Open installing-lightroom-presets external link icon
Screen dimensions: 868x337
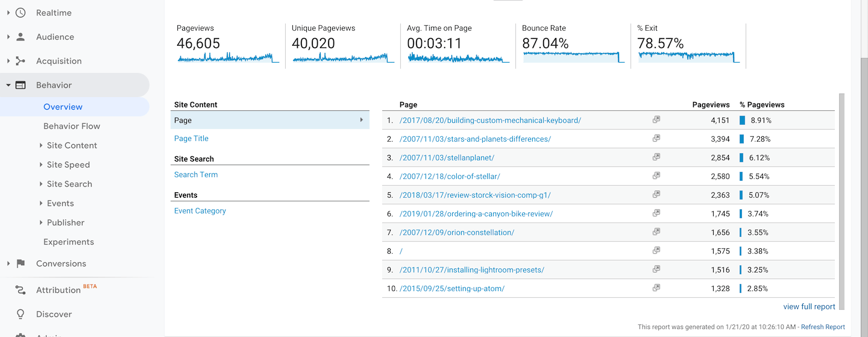[656, 269]
